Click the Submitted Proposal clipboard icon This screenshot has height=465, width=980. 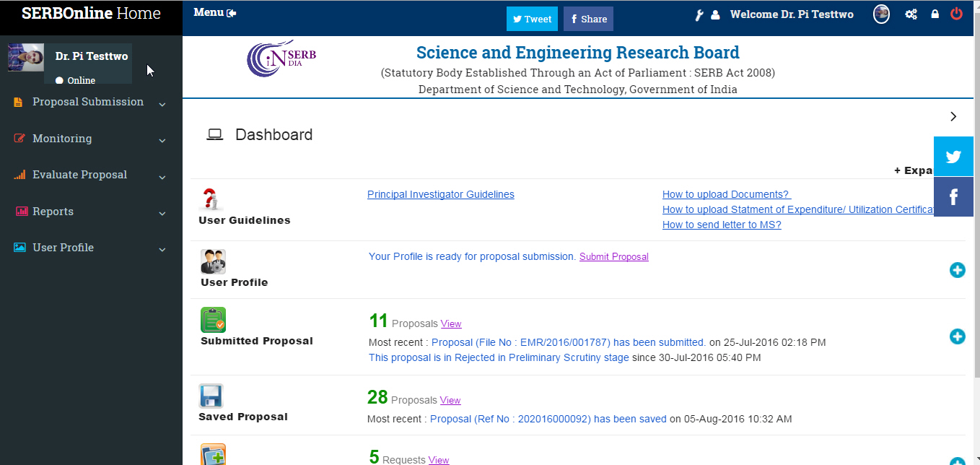[213, 320]
